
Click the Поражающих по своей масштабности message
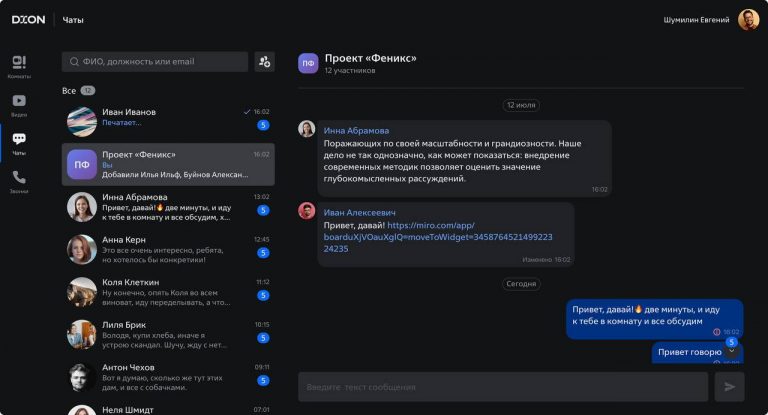[x=464, y=158]
